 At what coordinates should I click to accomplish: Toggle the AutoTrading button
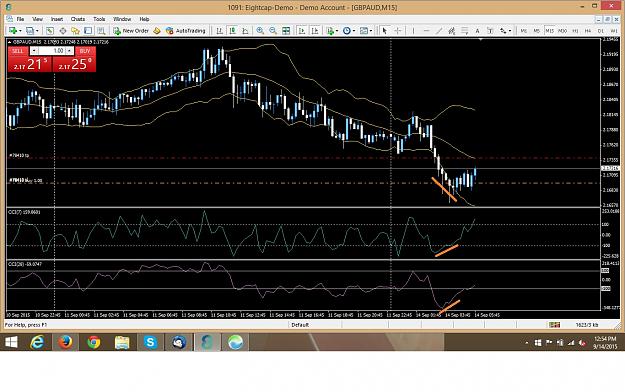click(186, 31)
